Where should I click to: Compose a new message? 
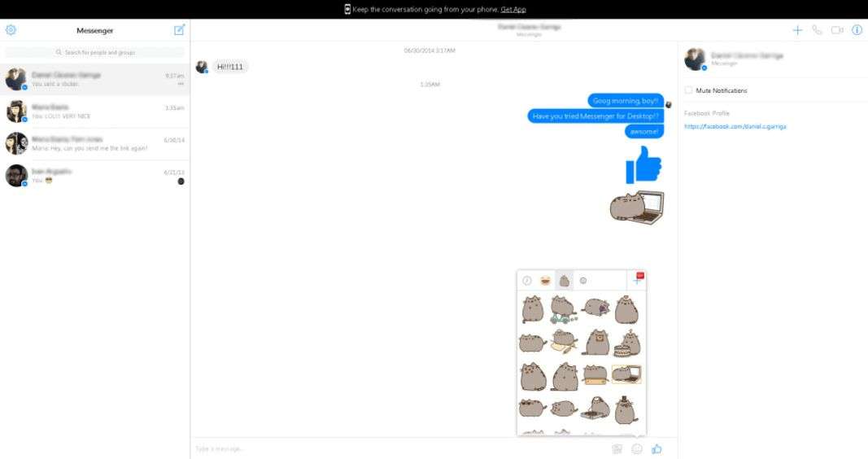pos(179,30)
